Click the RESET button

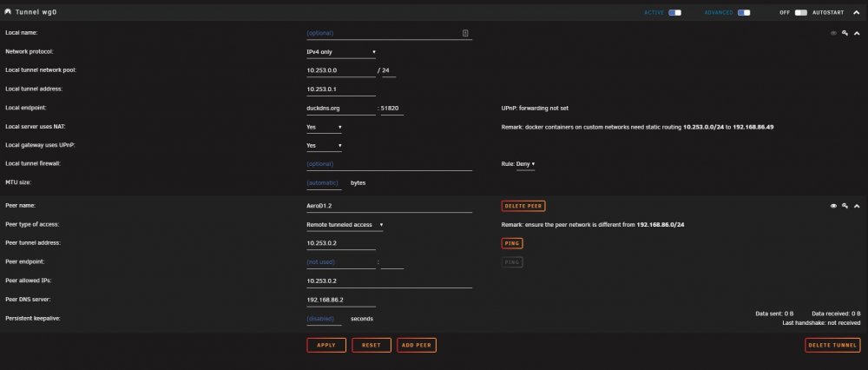(x=371, y=345)
